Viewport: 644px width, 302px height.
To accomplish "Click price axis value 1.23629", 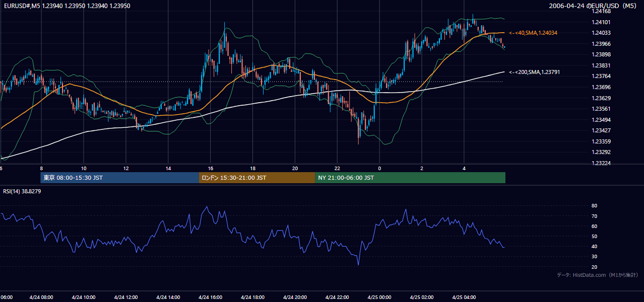I will point(601,98).
